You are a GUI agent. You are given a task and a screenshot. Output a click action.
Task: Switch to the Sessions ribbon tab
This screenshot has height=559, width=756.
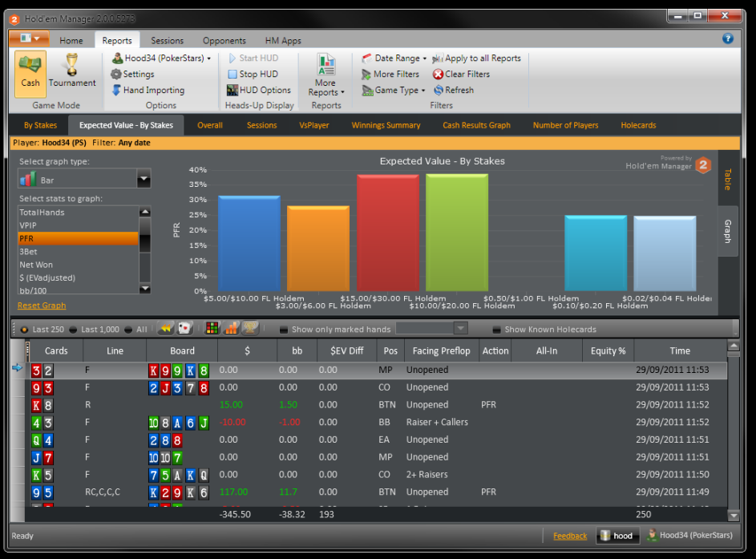(x=167, y=41)
